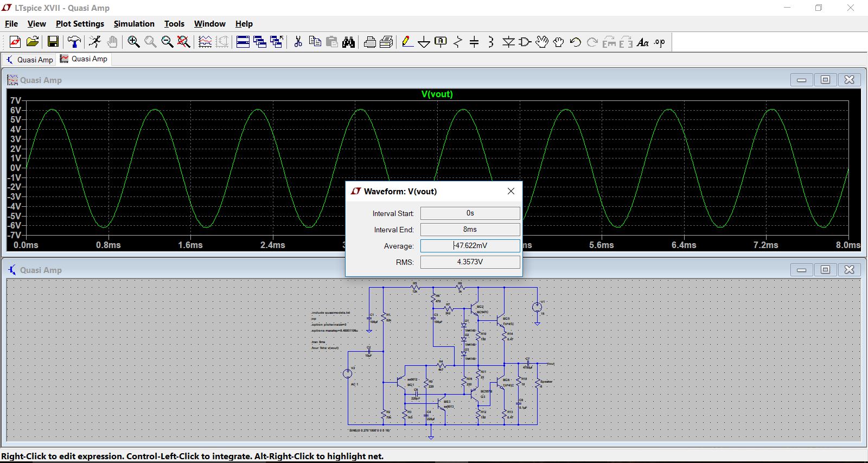Close the waveform plot pane
This screenshot has height=463, width=868.
(850, 80)
